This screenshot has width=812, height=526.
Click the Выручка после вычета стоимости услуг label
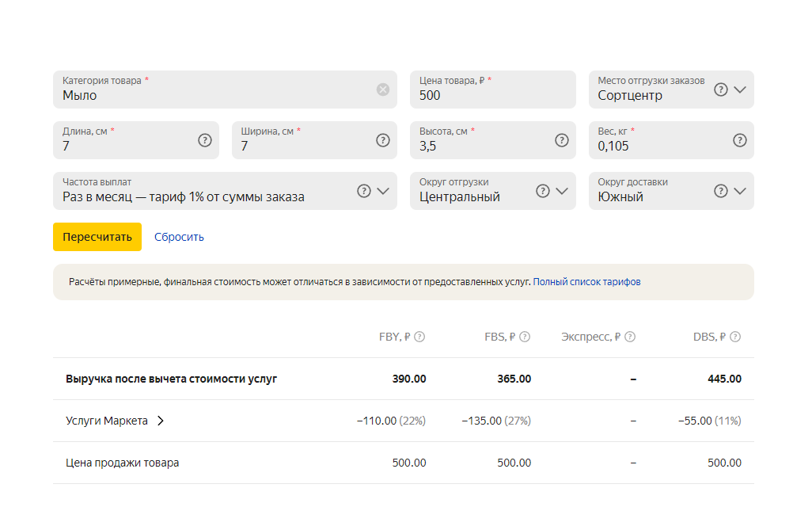[172, 379]
